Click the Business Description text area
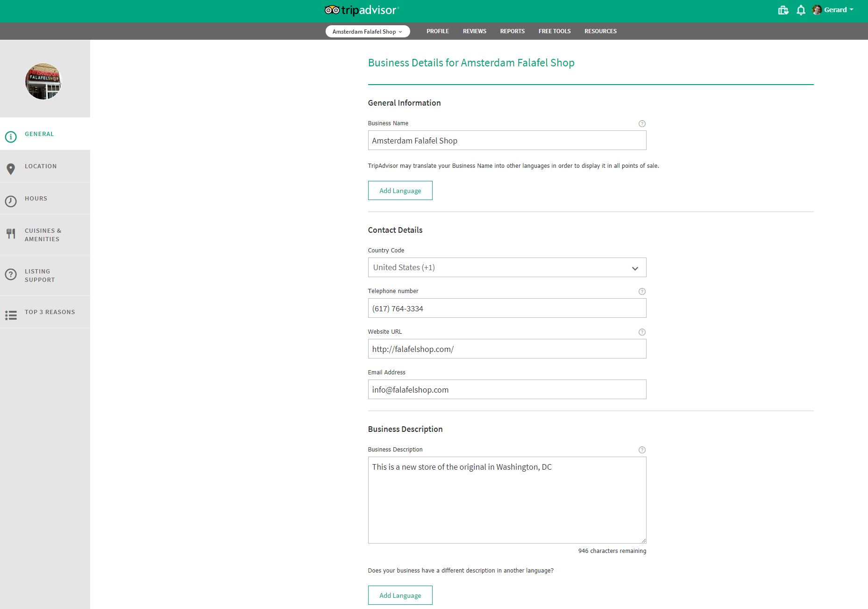The height and width of the screenshot is (609, 868). [x=507, y=500]
